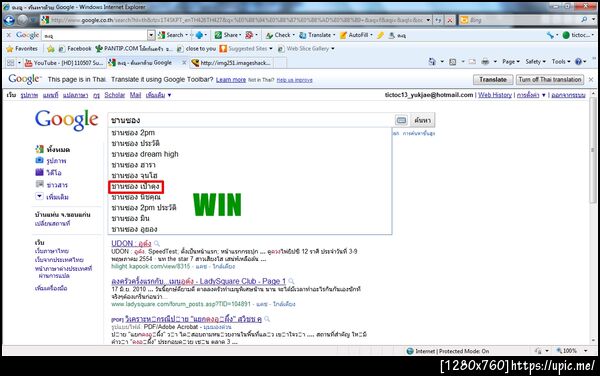This screenshot has width=600, height=376.
Task: Click the Refresh page icon
Action: [439, 20]
